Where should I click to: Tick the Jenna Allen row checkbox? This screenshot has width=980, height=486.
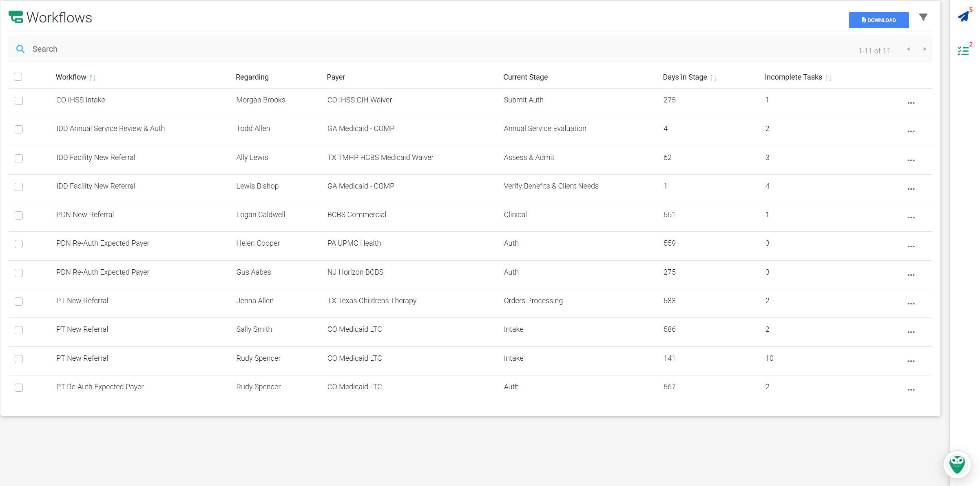pyautogui.click(x=19, y=302)
